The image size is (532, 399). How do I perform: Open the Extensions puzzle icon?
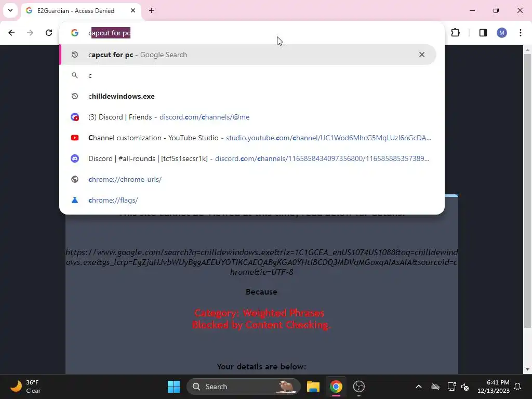[x=455, y=33]
